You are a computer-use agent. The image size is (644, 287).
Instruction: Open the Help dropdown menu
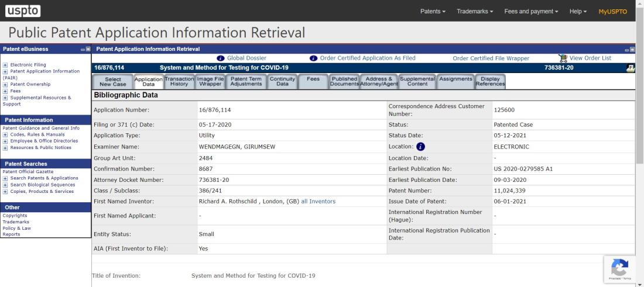578,12
